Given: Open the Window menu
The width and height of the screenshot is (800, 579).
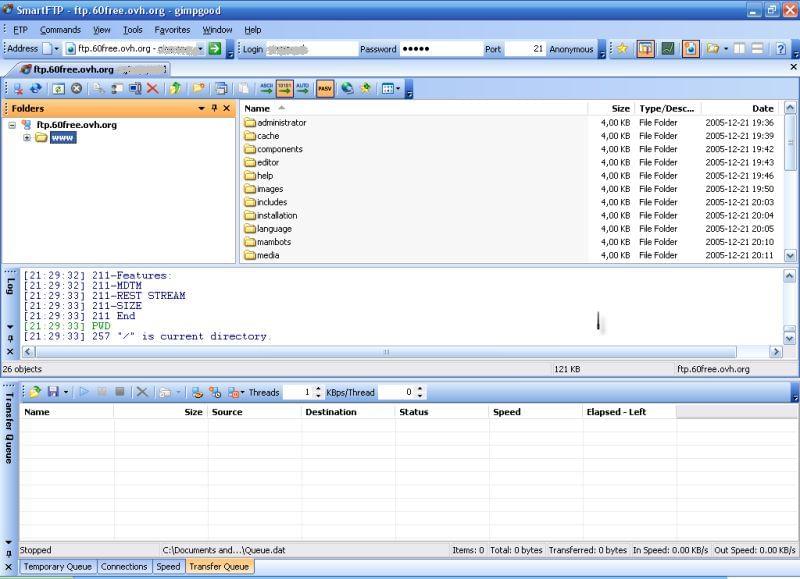Looking at the screenshot, I should [217, 30].
